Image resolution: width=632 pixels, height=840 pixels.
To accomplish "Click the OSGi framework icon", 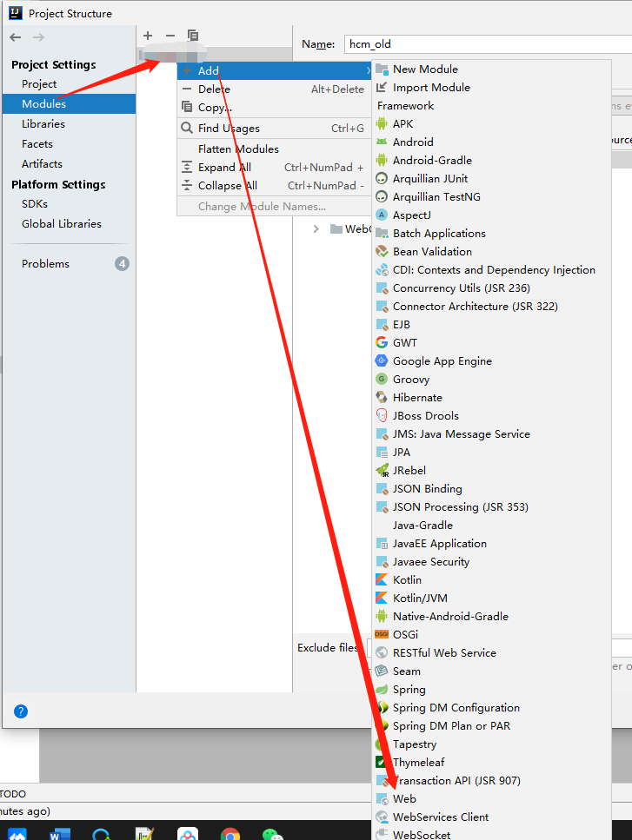I will pyautogui.click(x=382, y=634).
